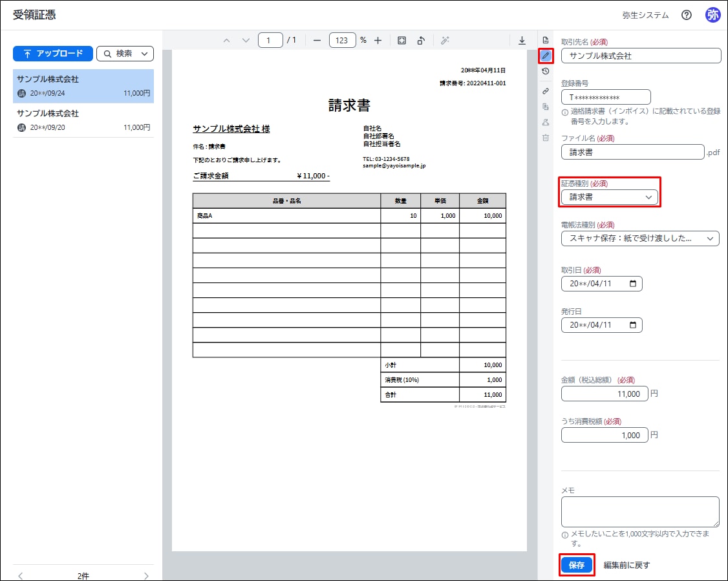Click the メモ text area
This screenshot has width=728, height=581.
click(x=640, y=511)
